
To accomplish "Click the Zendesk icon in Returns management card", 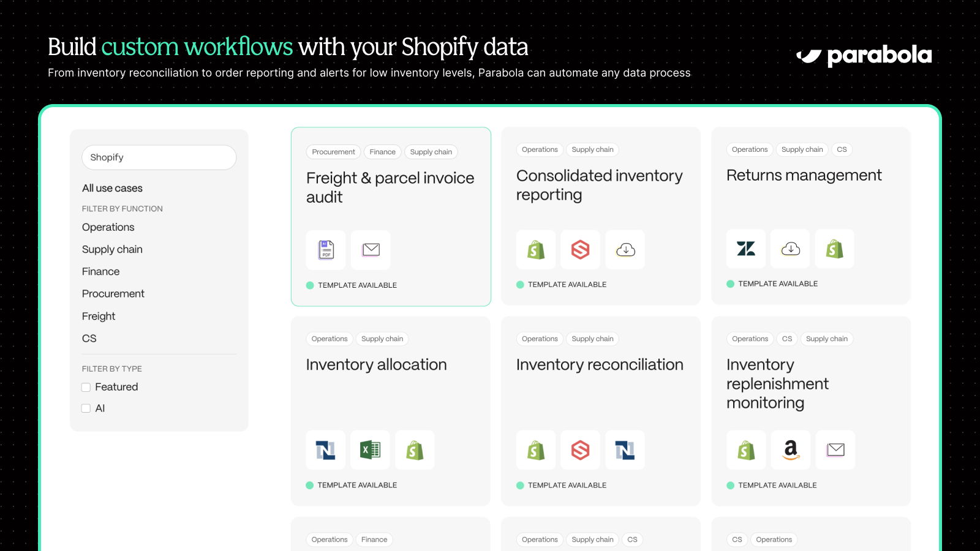I will point(746,249).
